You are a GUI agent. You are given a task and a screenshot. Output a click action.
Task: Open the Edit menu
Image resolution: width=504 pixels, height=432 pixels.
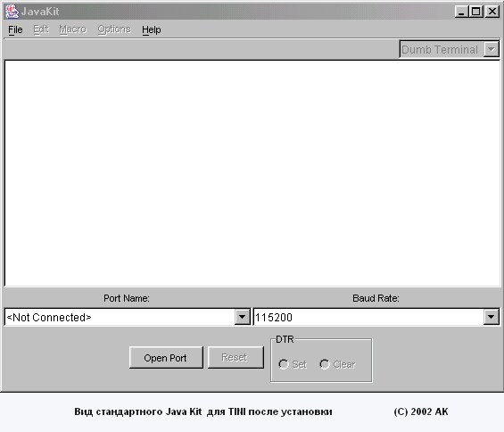coord(41,29)
